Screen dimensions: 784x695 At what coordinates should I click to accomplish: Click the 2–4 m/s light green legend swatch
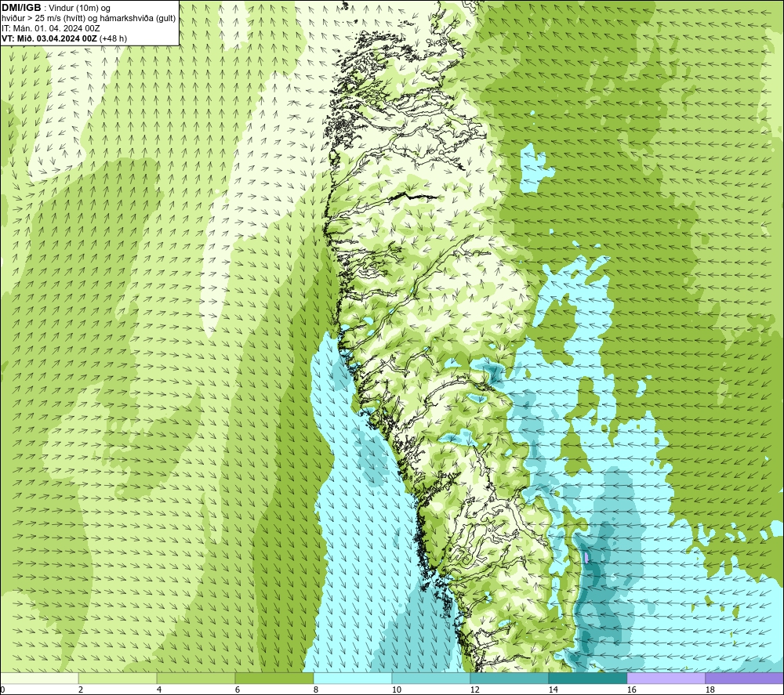(118, 678)
